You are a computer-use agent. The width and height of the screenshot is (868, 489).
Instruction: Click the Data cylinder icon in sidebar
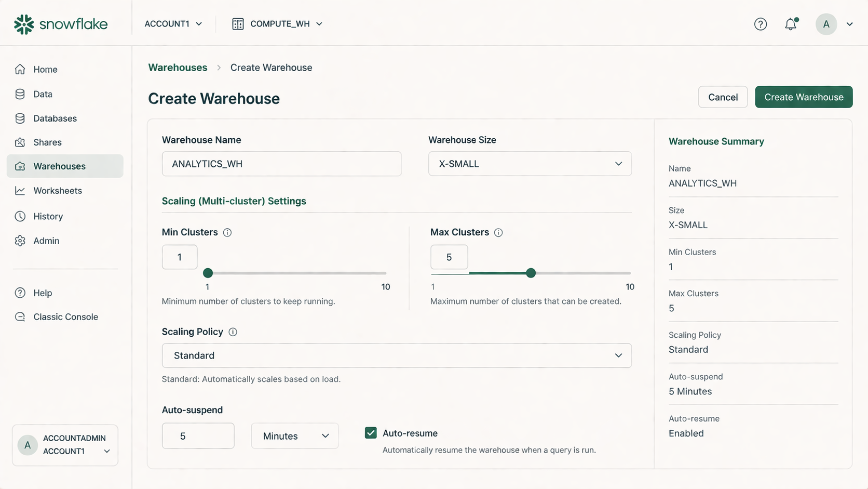coord(20,94)
